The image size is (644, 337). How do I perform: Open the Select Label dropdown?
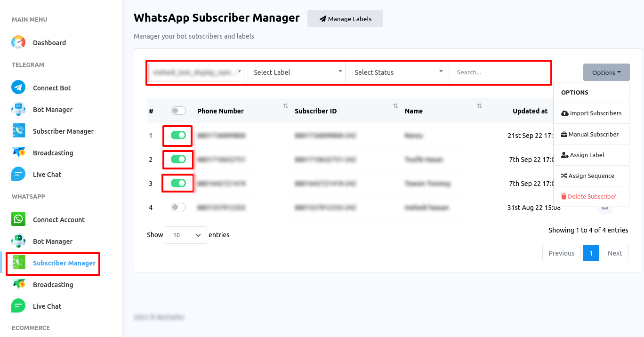pyautogui.click(x=298, y=72)
